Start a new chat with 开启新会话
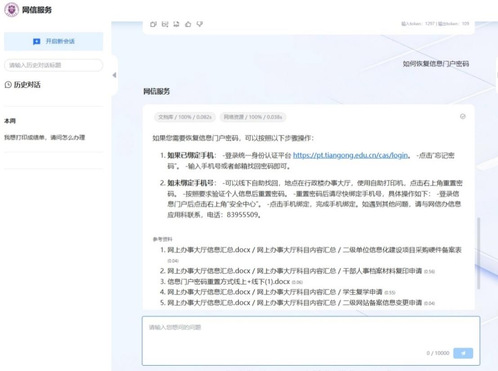This screenshot has width=498, height=371. pyautogui.click(x=54, y=41)
